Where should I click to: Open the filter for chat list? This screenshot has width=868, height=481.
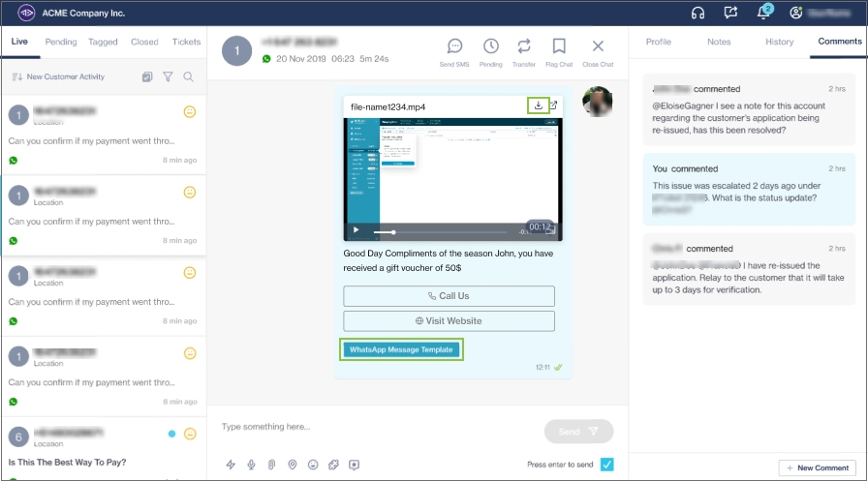(168, 76)
